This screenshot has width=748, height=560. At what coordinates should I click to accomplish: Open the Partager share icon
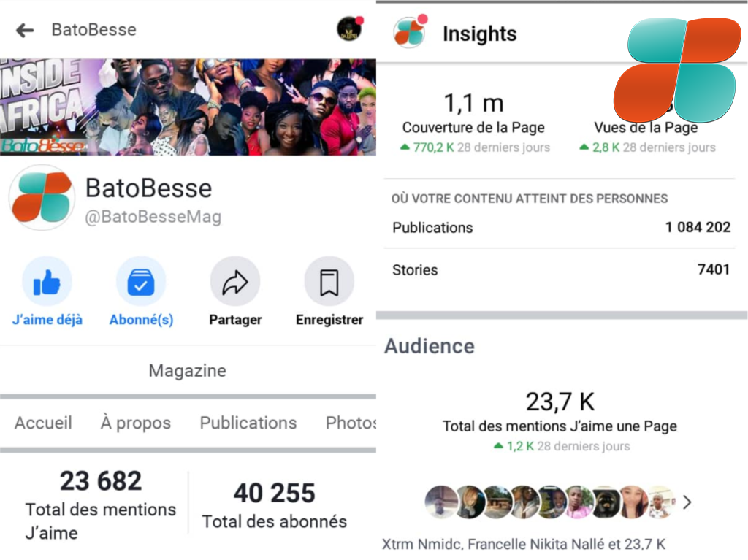(x=235, y=281)
